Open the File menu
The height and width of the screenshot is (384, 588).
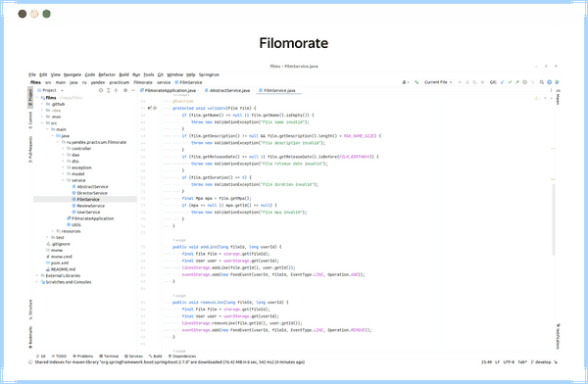tap(32, 74)
